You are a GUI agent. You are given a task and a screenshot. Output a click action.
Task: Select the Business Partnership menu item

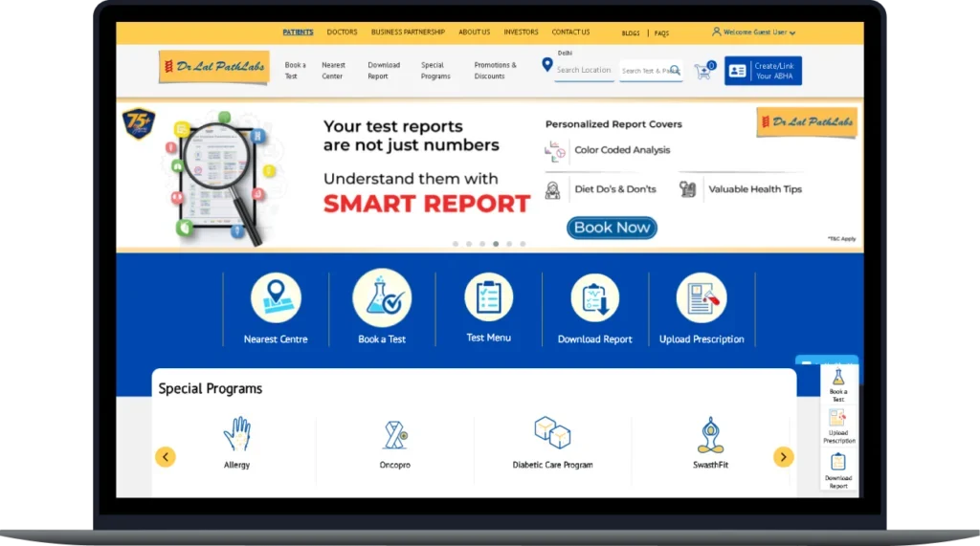408,33
